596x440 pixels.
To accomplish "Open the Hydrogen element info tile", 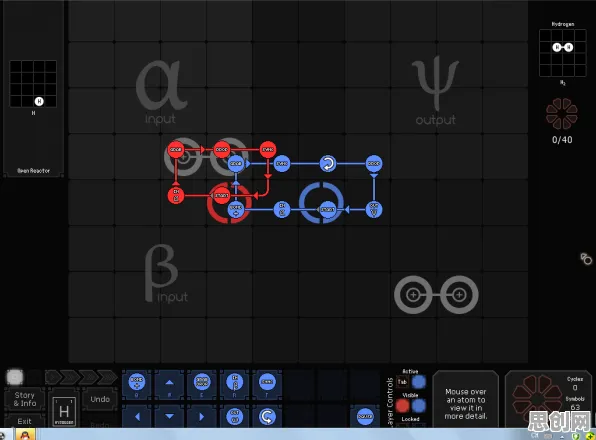I will 64,411.
